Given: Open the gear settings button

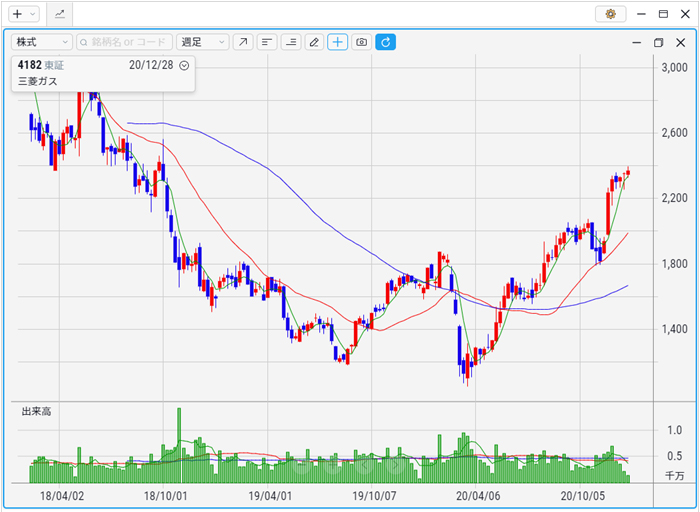Looking at the screenshot, I should pyautogui.click(x=609, y=14).
